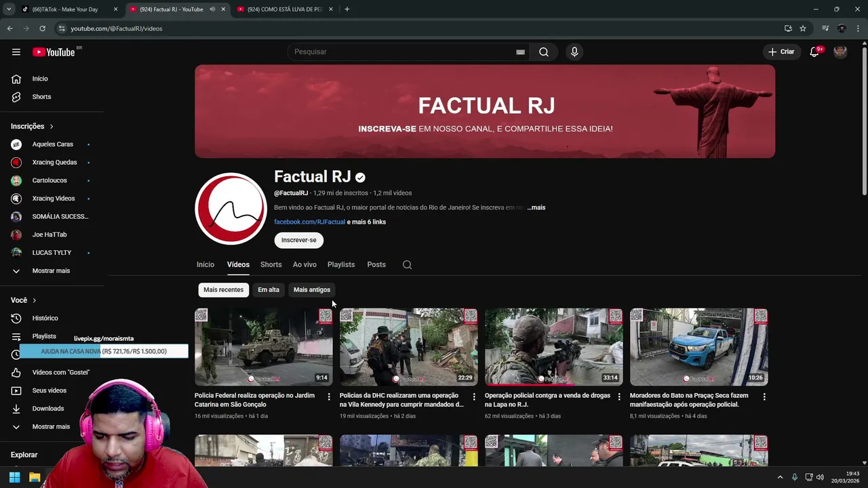Viewport: 868px width, 488px height.
Task: Expand the Você section heading
Action: [24, 300]
